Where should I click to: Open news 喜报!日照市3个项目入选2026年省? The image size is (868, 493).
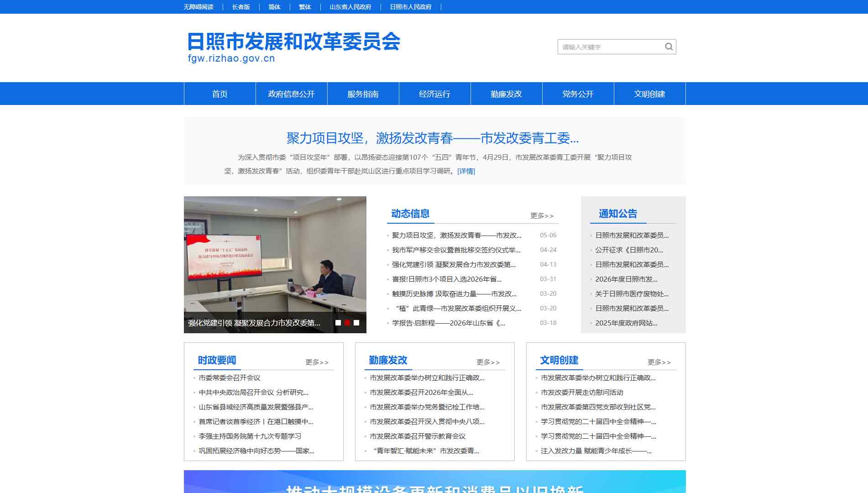tap(447, 279)
